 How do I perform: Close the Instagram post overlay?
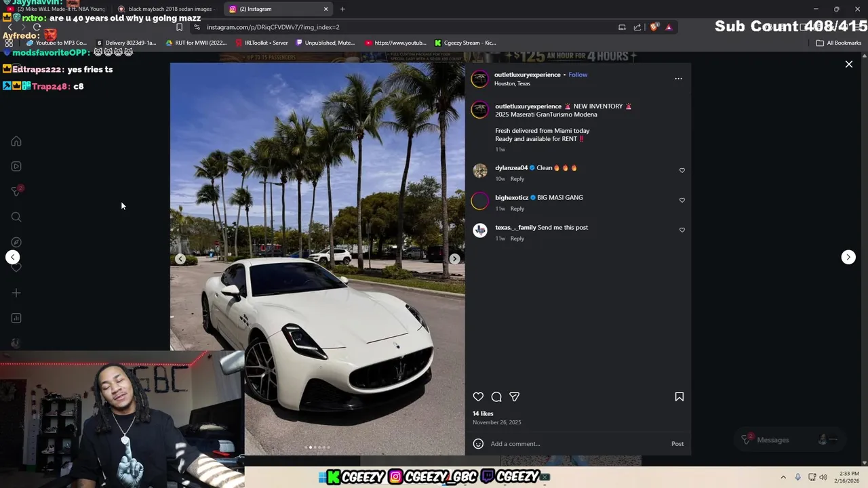[849, 64]
